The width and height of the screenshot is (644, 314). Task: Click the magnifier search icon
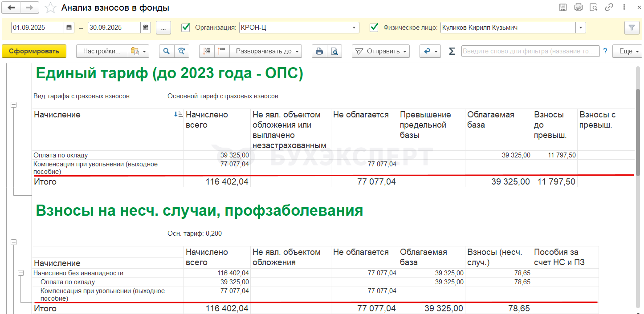(x=166, y=51)
